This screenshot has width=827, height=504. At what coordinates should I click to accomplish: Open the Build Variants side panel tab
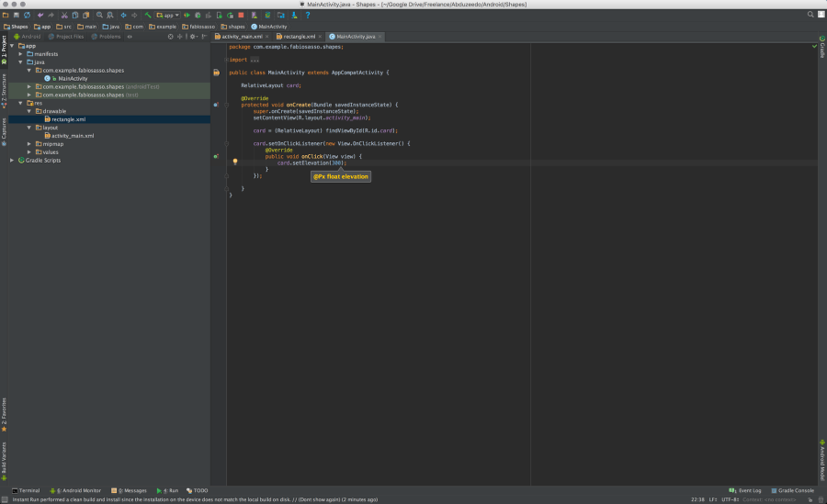point(4,461)
